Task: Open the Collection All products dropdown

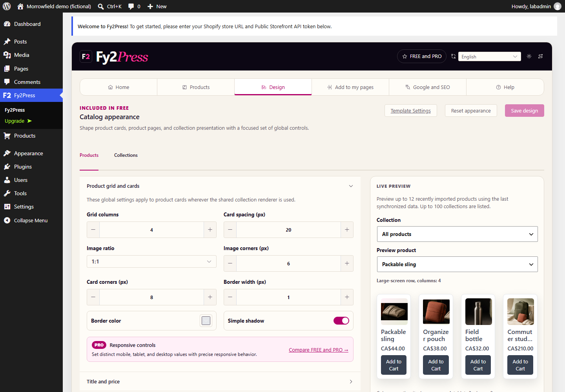Action: coord(457,234)
